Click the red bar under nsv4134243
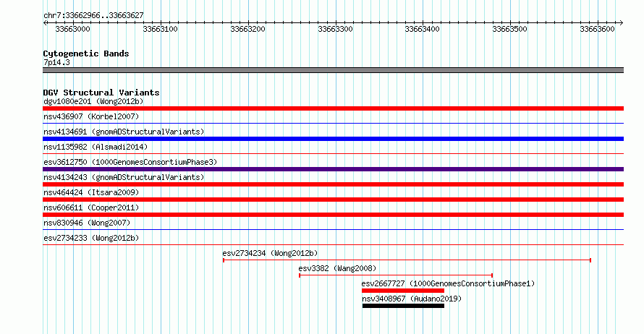 (333, 184)
